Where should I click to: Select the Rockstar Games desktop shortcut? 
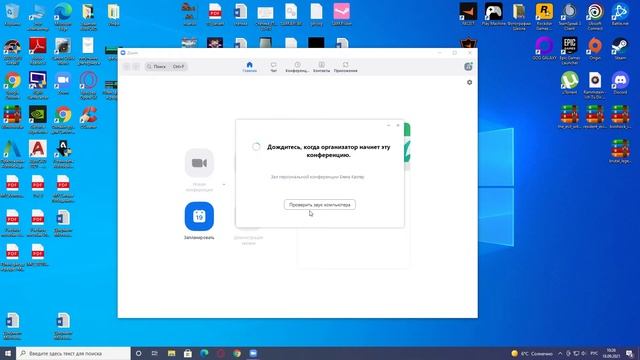pyautogui.click(x=544, y=16)
